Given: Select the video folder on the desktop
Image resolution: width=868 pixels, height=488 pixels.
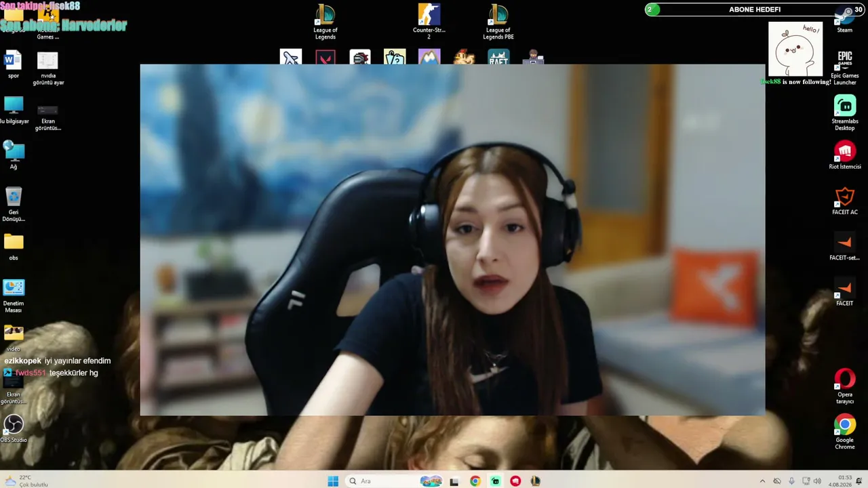Looking at the screenshot, I should coord(14,338).
